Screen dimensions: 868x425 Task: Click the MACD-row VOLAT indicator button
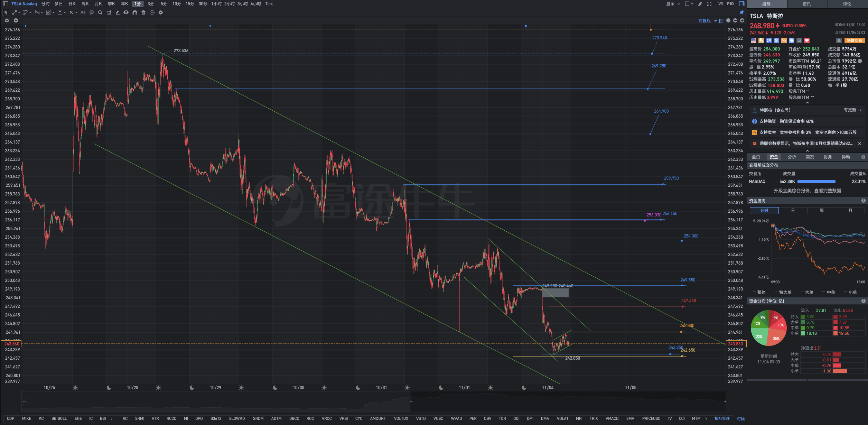click(563, 418)
